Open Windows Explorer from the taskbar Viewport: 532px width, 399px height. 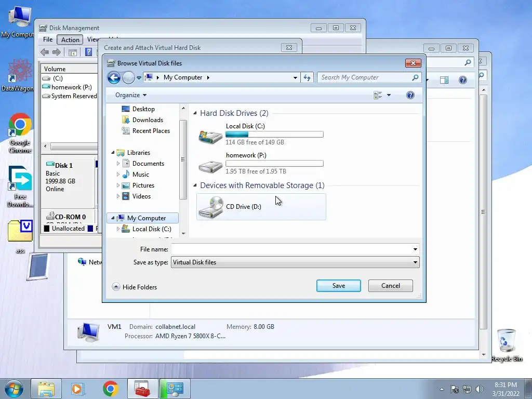point(46,389)
